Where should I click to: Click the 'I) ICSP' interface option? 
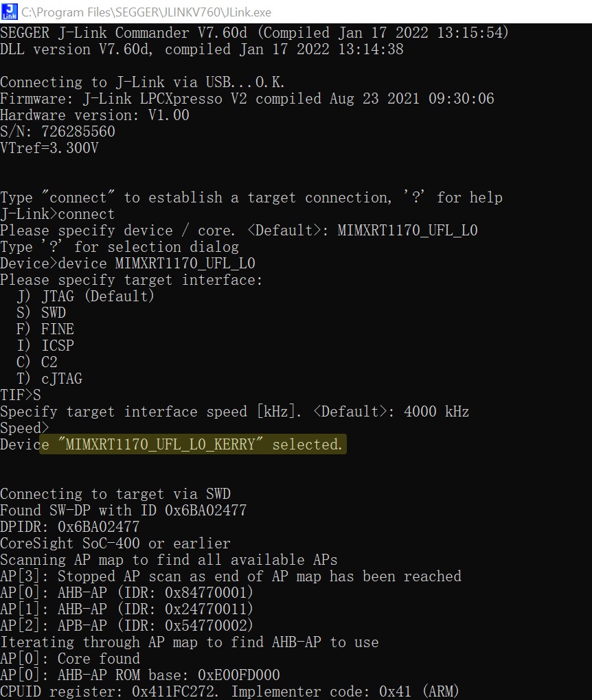[x=45, y=346]
